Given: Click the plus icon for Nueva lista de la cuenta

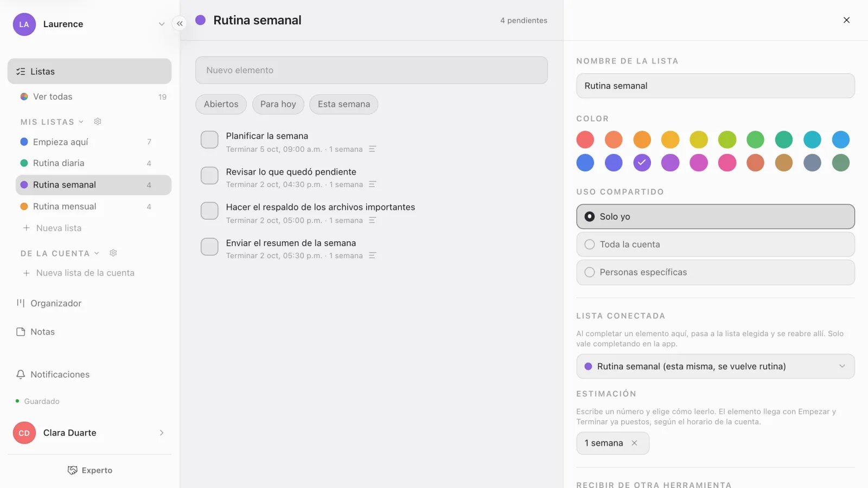Looking at the screenshot, I should tap(26, 273).
